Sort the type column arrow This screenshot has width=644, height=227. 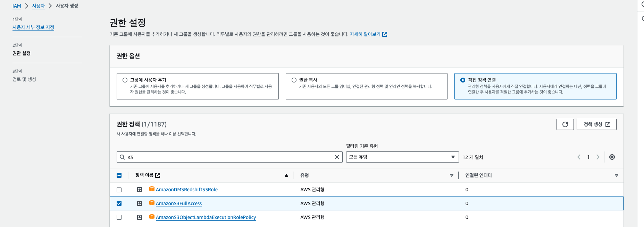(452, 175)
